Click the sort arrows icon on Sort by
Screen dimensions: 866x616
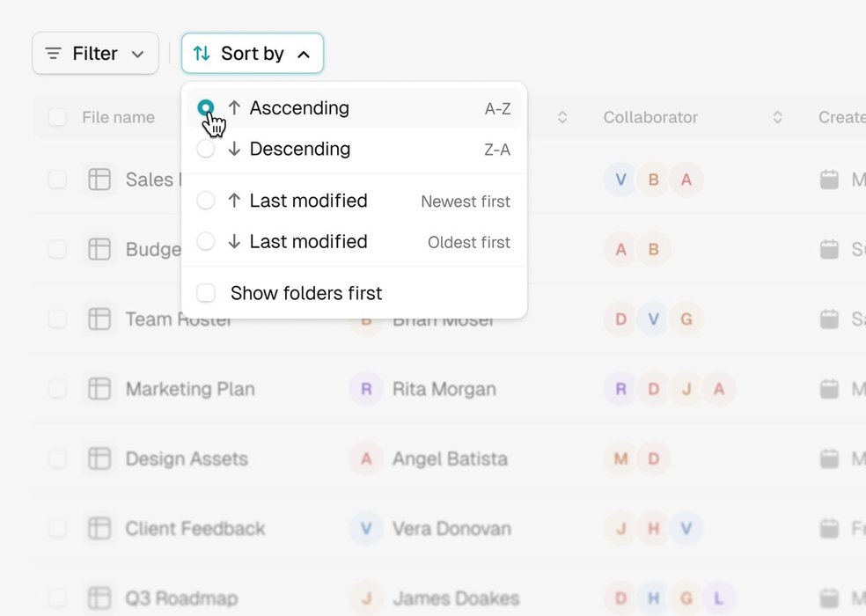click(202, 54)
